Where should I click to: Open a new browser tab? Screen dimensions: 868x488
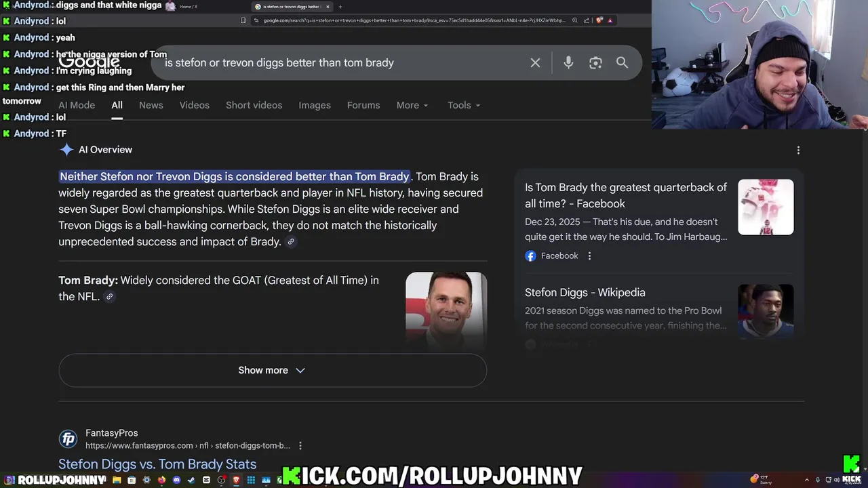(x=340, y=7)
